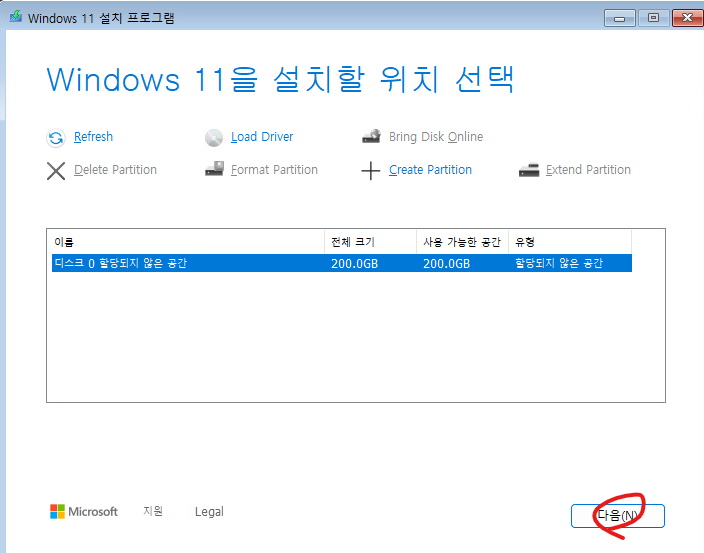
Task: Click the Refresh circular arrows icon
Action: 56,138
